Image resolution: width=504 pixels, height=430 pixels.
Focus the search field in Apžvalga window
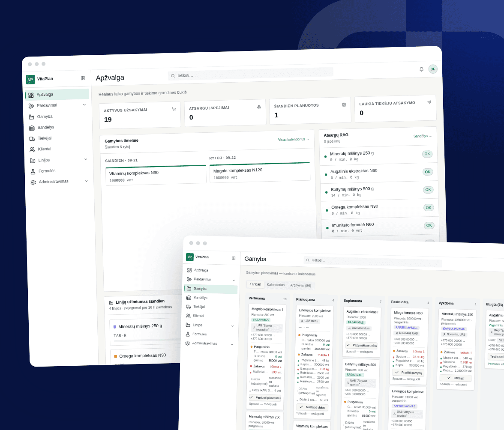click(250, 74)
